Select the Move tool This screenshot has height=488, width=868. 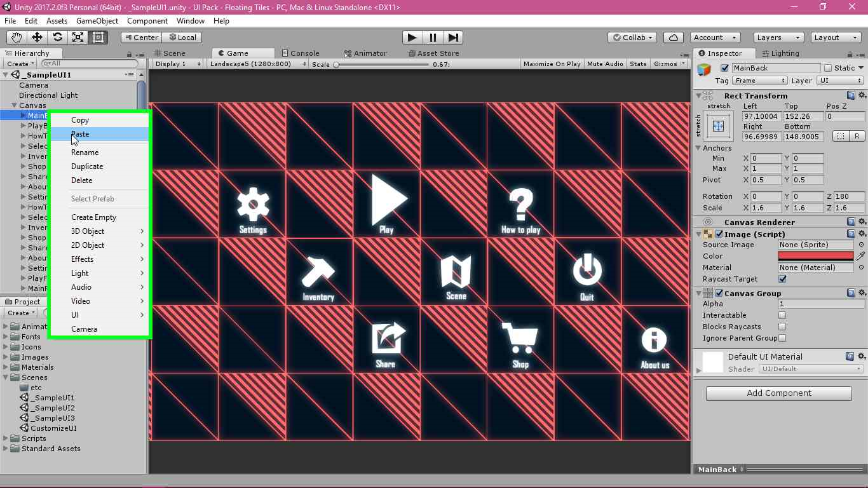(37, 37)
